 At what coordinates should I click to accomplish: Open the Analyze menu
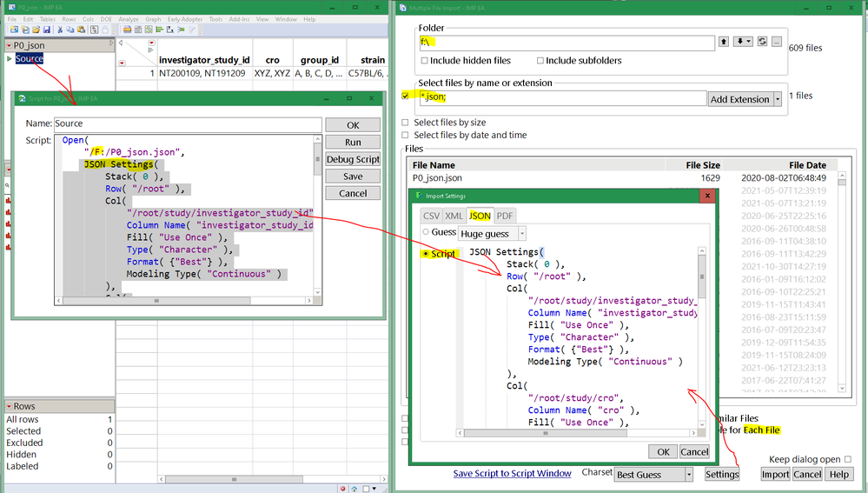pos(128,19)
